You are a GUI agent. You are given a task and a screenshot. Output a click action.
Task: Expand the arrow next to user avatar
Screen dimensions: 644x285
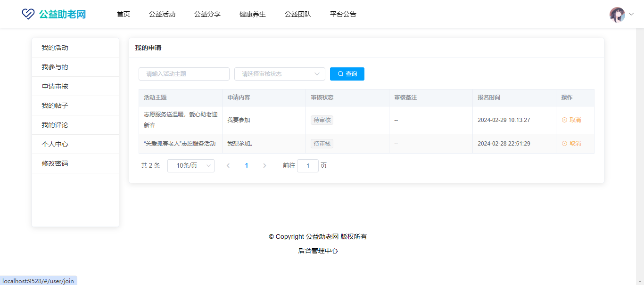coord(631,15)
